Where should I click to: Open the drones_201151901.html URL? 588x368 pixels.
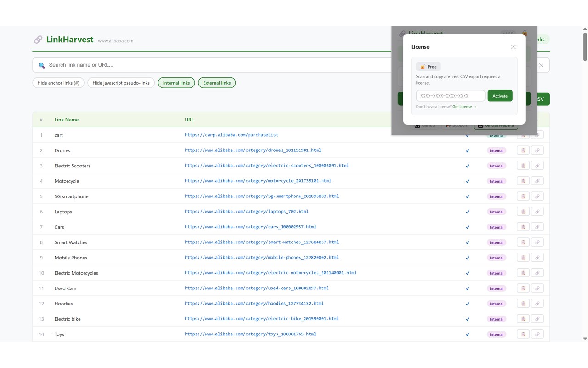(x=253, y=150)
